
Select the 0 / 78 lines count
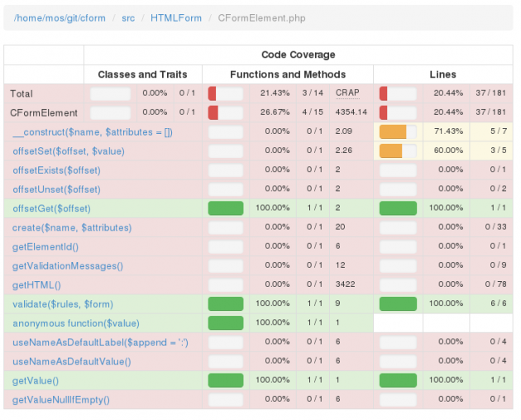[x=495, y=284]
